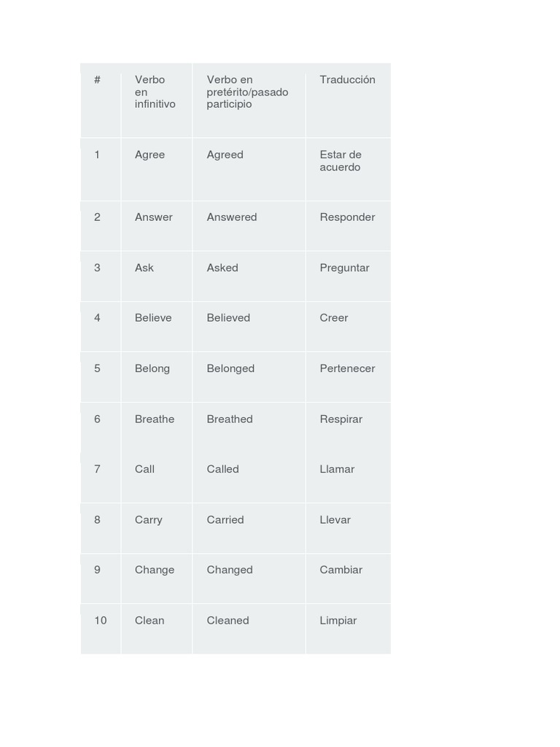Select the 'Pertenecer' cell
This screenshot has height=747, width=560.
click(347, 368)
